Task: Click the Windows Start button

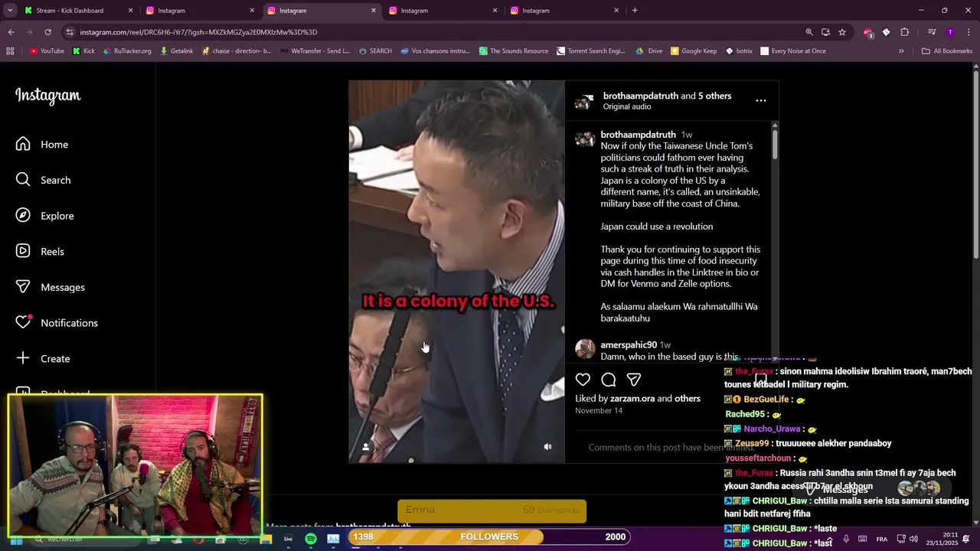Action: (x=15, y=540)
